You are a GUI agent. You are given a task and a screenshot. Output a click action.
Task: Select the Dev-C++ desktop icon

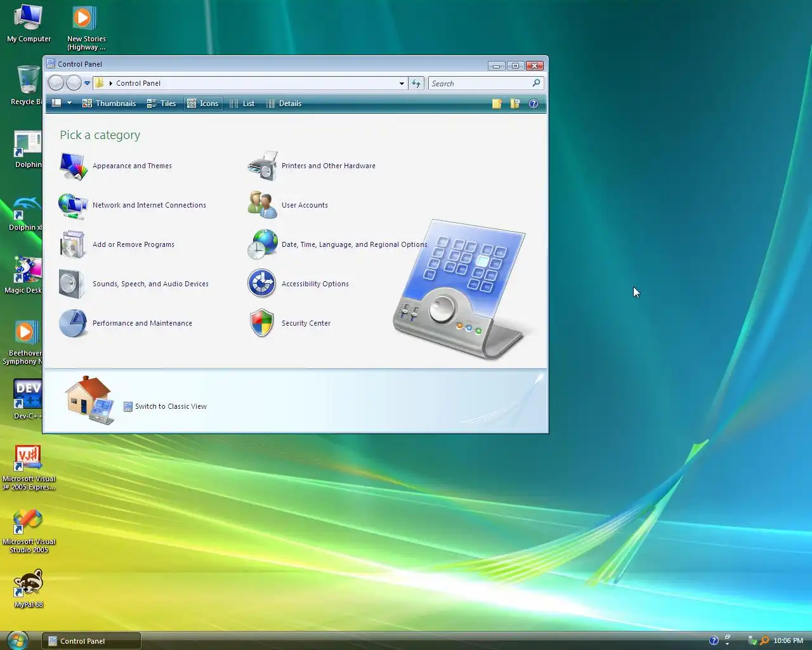click(28, 399)
